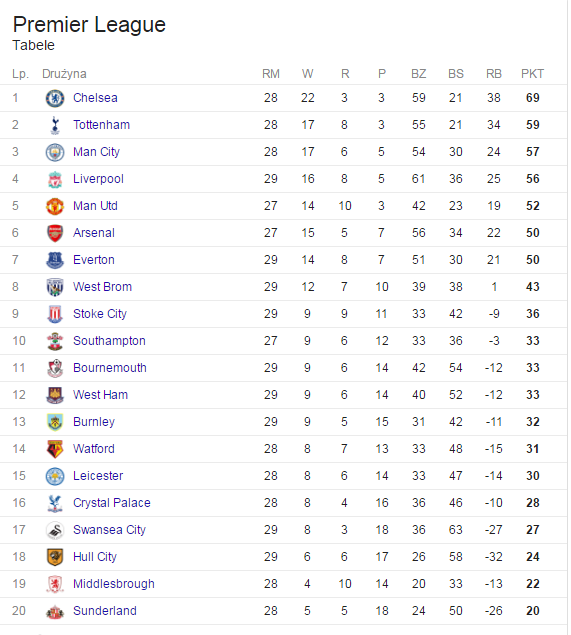Click the Arsenal cannon crest icon

[x=55, y=233]
